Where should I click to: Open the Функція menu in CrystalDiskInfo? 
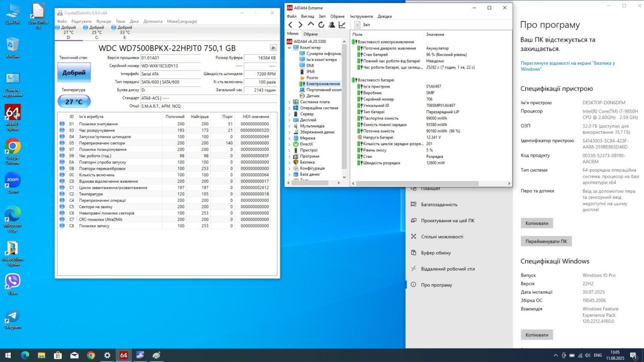point(103,21)
